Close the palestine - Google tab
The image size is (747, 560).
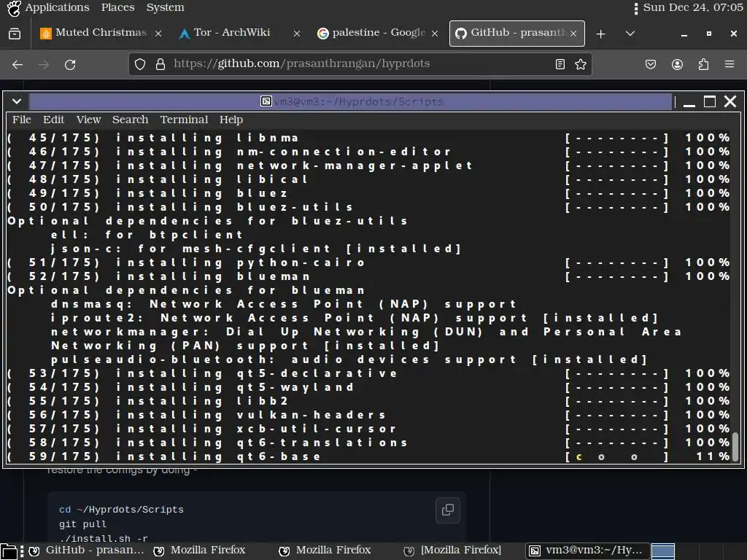tap(435, 34)
